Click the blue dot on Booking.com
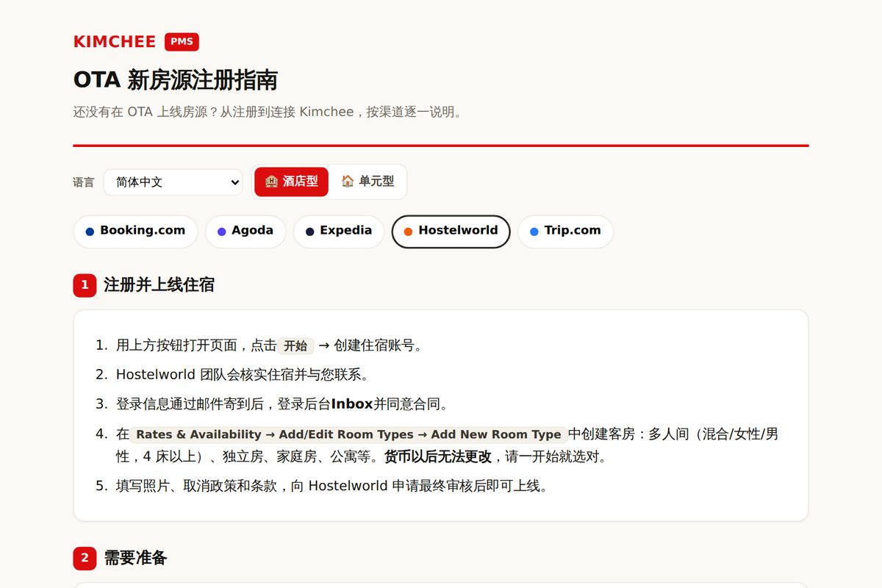Screen dimensions: 882x588 click(90, 232)
